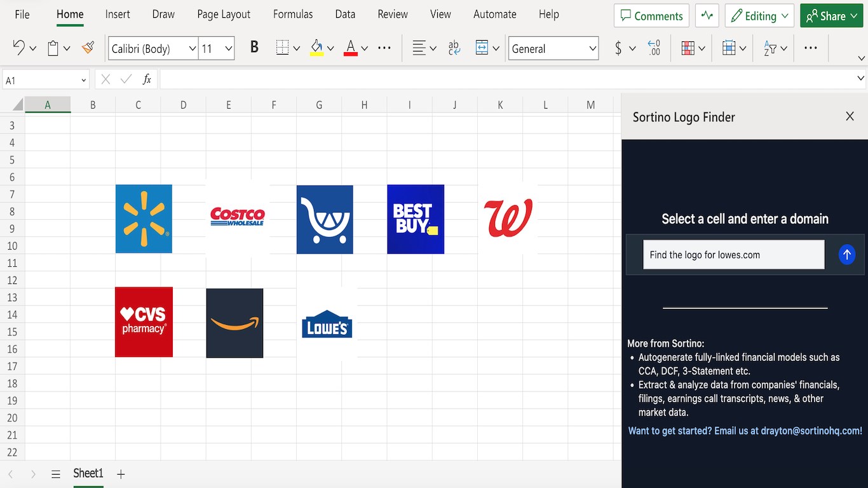The height and width of the screenshot is (488, 868).
Task: Click the drayton@sortinohq.com email link
Action: pos(810,431)
